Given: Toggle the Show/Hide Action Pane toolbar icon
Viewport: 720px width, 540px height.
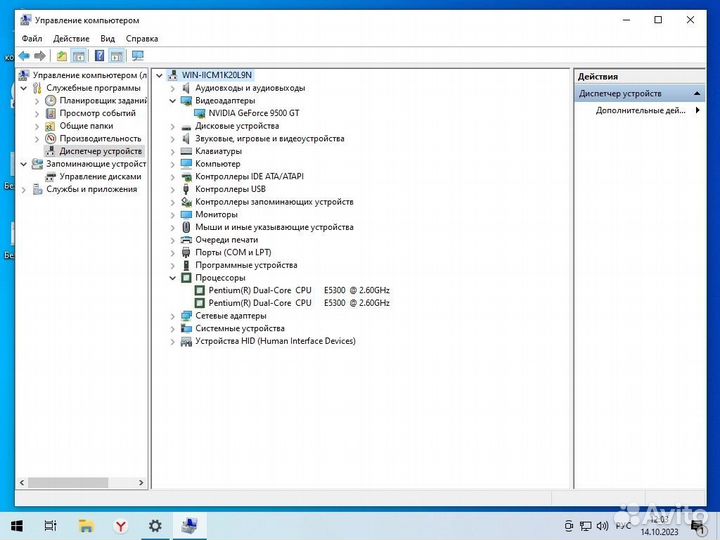Looking at the screenshot, I should pos(117,56).
